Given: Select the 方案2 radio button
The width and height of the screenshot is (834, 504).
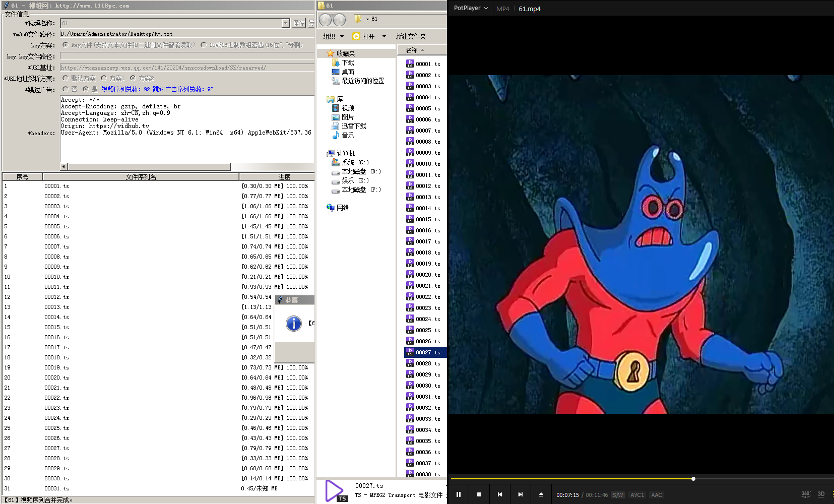Looking at the screenshot, I should click(133, 78).
